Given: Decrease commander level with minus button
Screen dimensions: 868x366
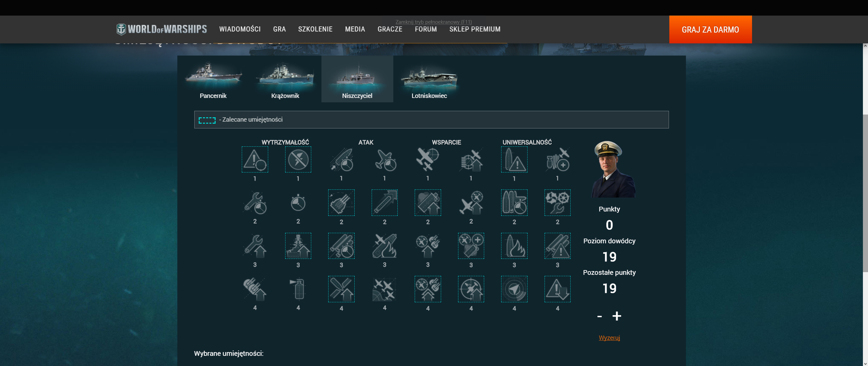Looking at the screenshot, I should [x=599, y=317].
